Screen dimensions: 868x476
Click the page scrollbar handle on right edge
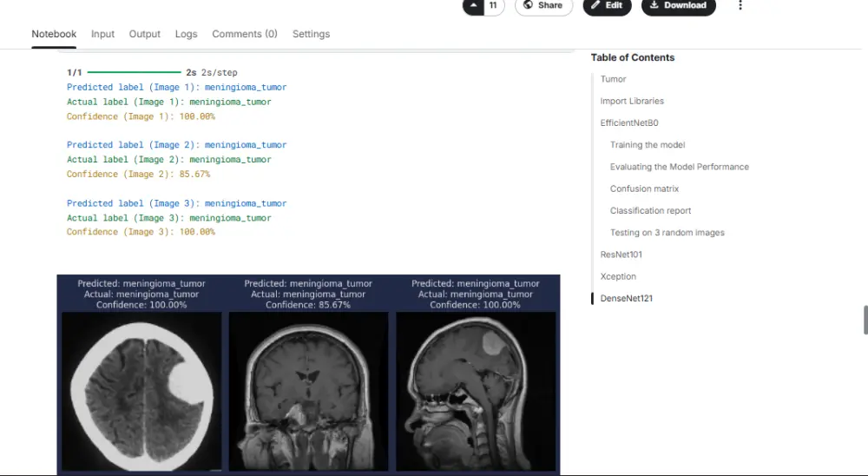865,320
